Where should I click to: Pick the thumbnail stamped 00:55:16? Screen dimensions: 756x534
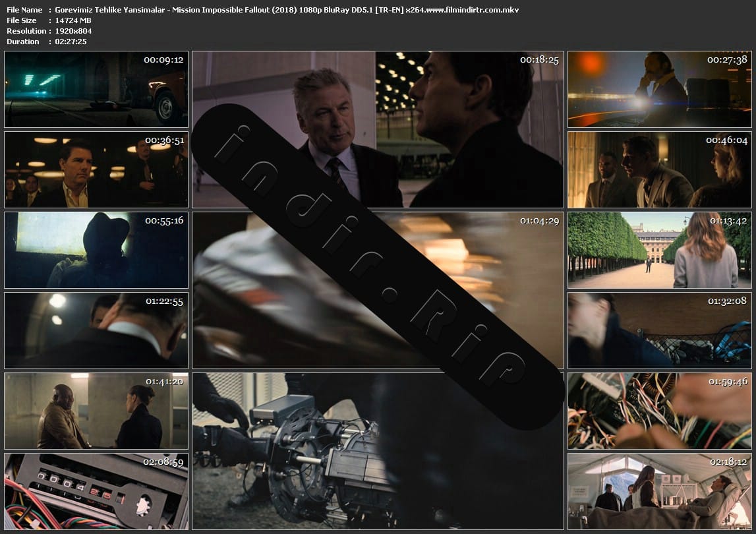(x=96, y=250)
